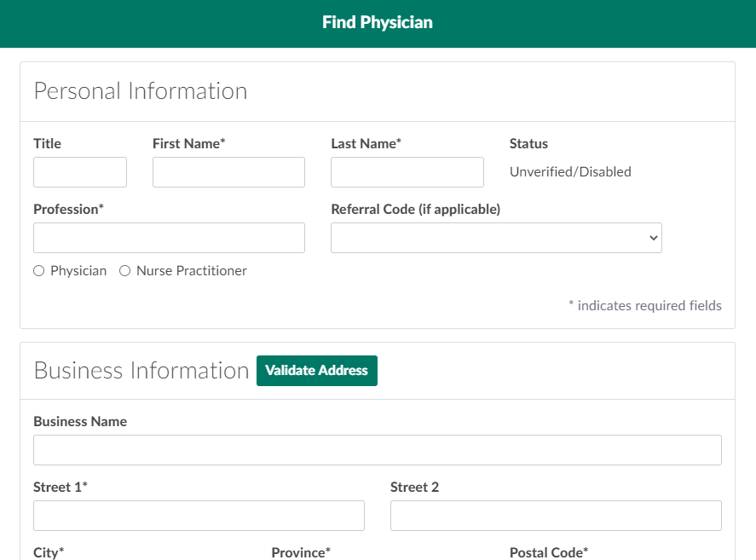Click the Business Information section heading
The height and width of the screenshot is (560, 756).
[x=141, y=371]
